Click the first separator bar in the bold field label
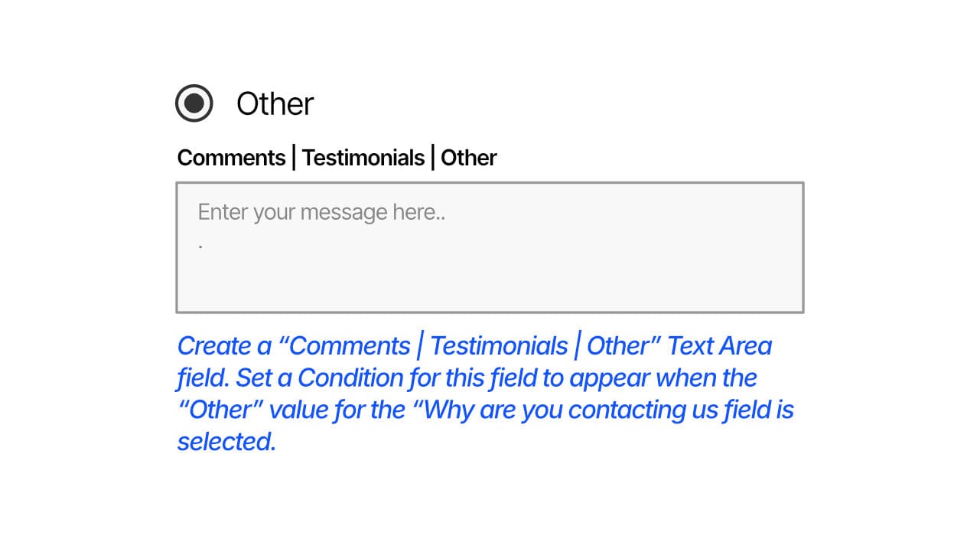Image resolution: width=980 pixels, height=536 pixels. tap(294, 158)
